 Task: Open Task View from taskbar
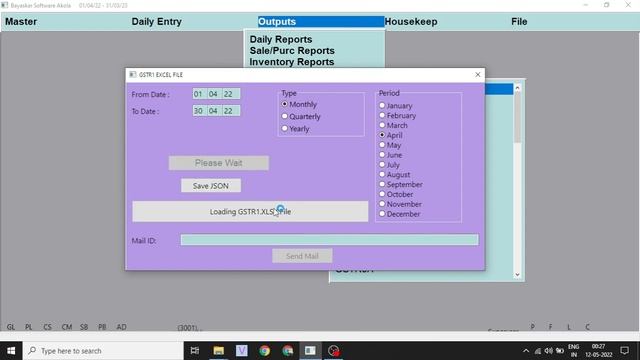195,351
